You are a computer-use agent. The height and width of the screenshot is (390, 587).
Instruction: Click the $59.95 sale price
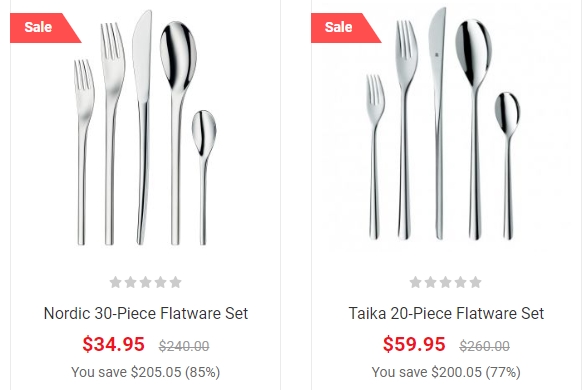(x=414, y=344)
